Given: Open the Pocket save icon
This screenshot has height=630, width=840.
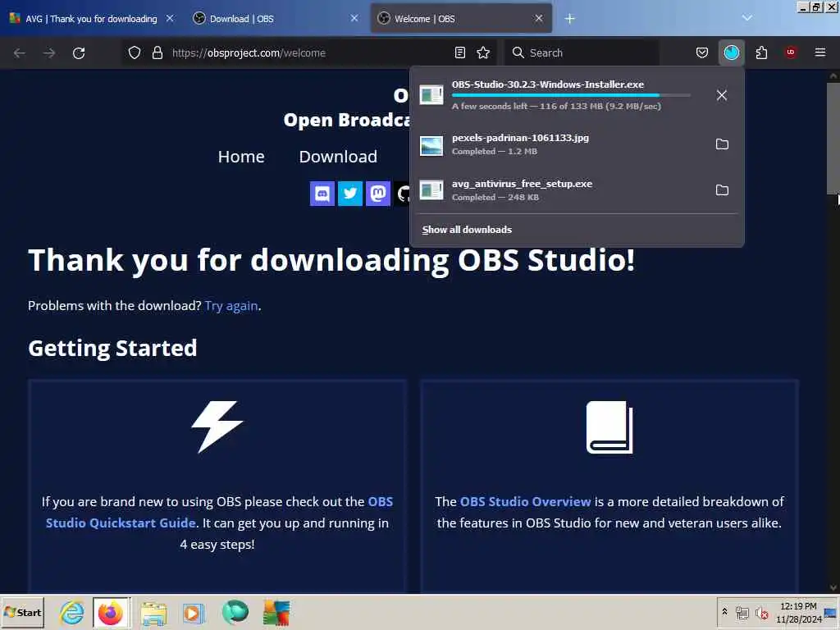Looking at the screenshot, I should point(702,52).
